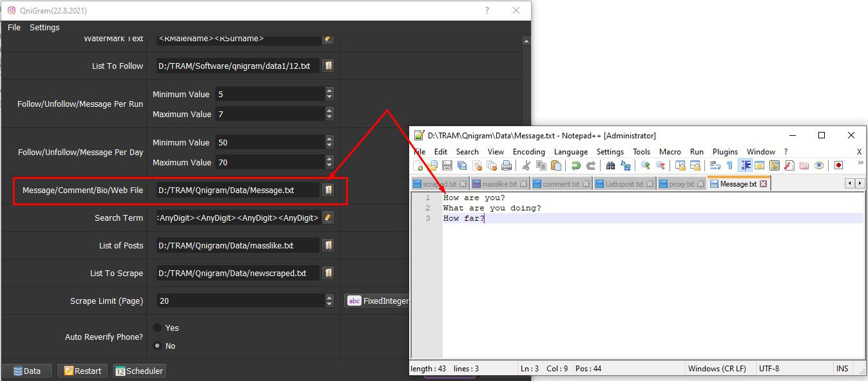
Task: Click the Notepad++ Save file icon
Action: 447,165
